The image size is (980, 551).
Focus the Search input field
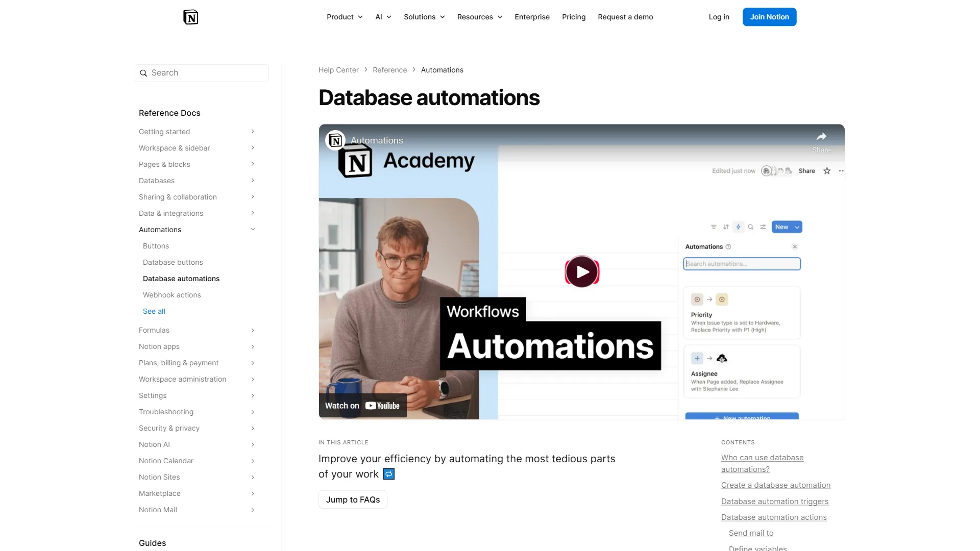pos(202,73)
